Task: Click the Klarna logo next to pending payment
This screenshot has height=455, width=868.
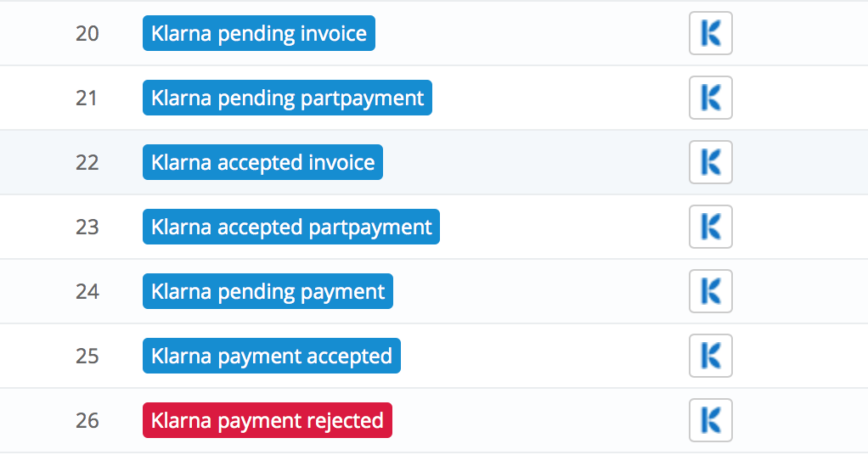Action: (x=711, y=291)
